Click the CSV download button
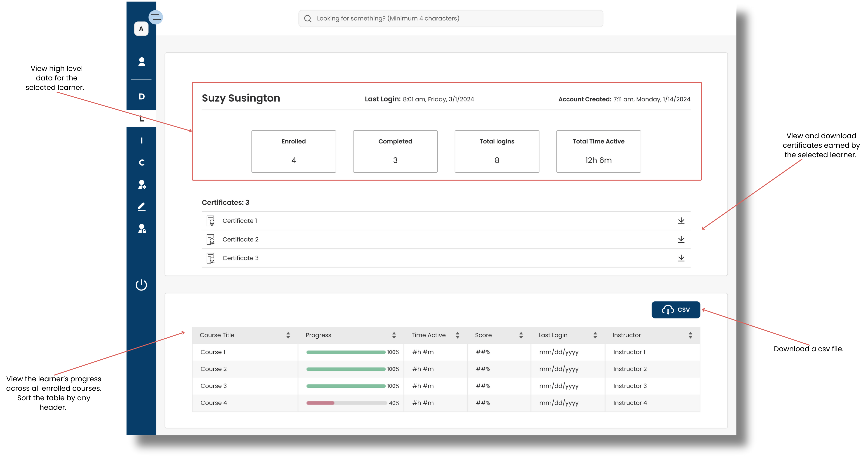This screenshot has height=459, width=868. [x=676, y=310]
